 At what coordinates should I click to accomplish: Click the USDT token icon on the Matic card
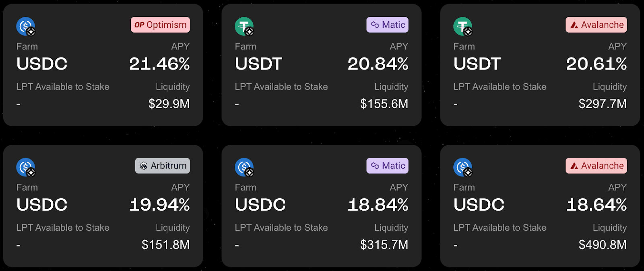pyautogui.click(x=244, y=27)
